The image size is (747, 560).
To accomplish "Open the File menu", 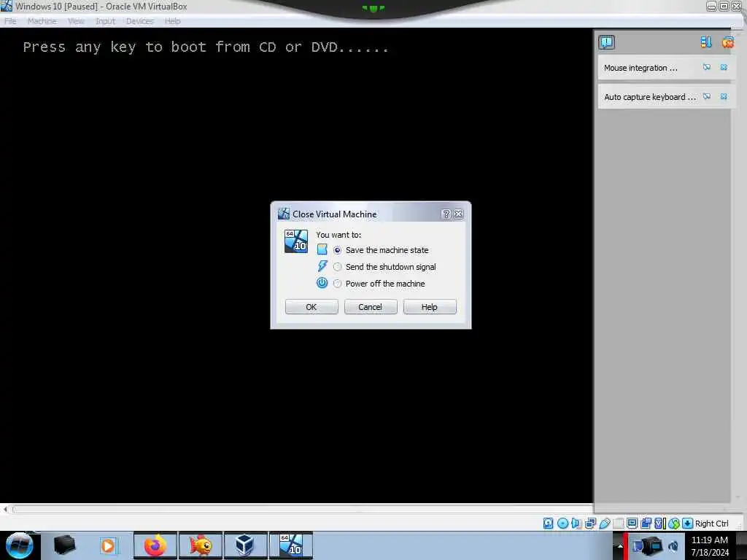I will coord(10,21).
